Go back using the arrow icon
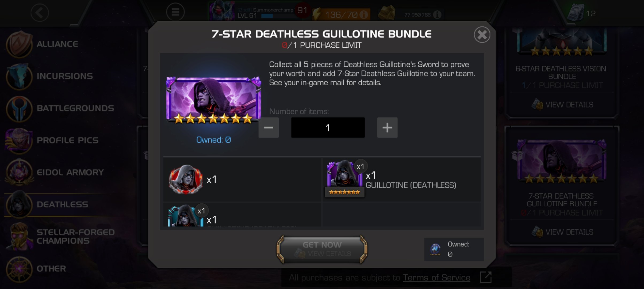The image size is (644, 289). point(40,13)
